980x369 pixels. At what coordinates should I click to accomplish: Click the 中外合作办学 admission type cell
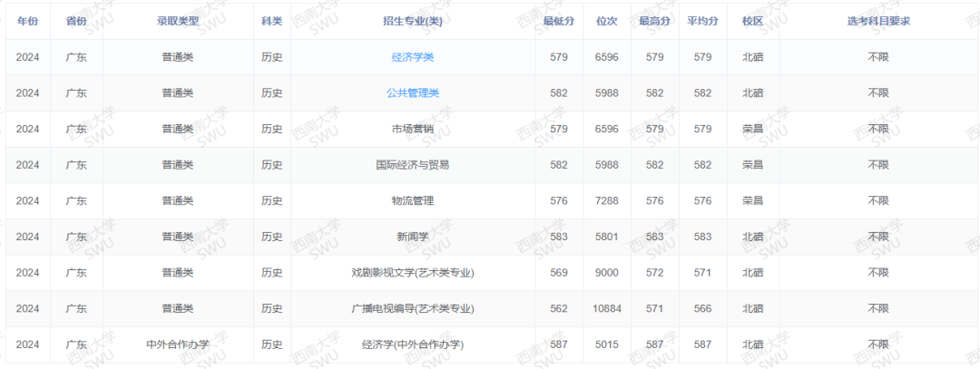click(x=178, y=345)
